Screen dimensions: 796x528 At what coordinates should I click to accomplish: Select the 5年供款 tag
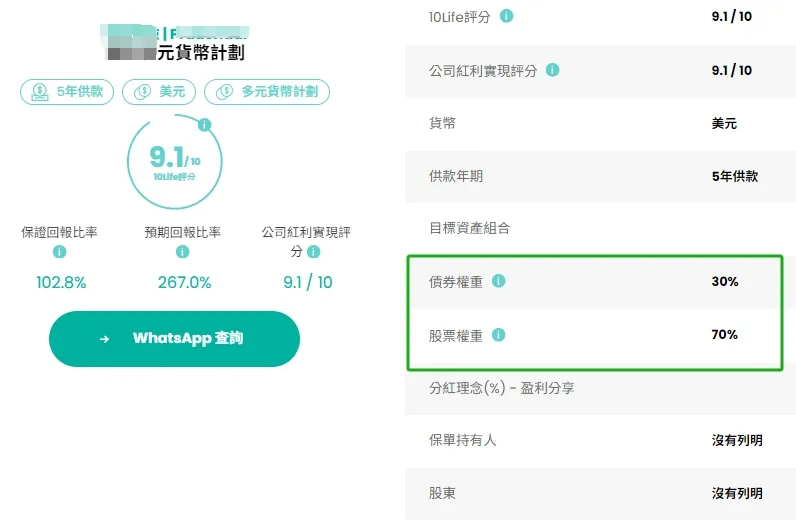coord(67,92)
